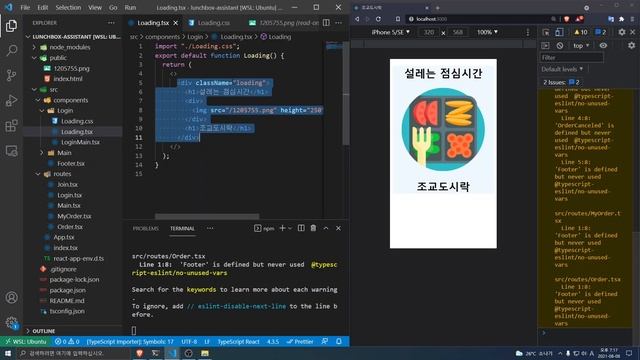Open LoginMain.tsx in the file tree
Image resolution: width=640 pixels, height=360 pixels.
80,142
